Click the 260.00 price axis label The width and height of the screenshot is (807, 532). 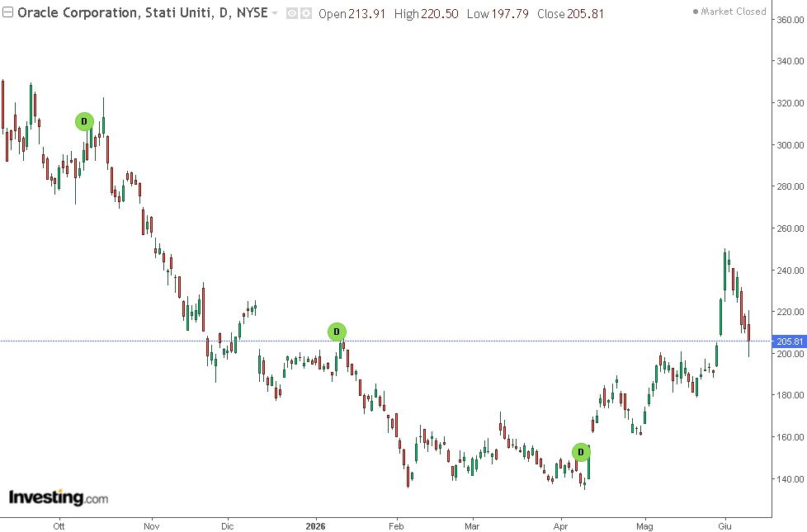click(x=790, y=228)
